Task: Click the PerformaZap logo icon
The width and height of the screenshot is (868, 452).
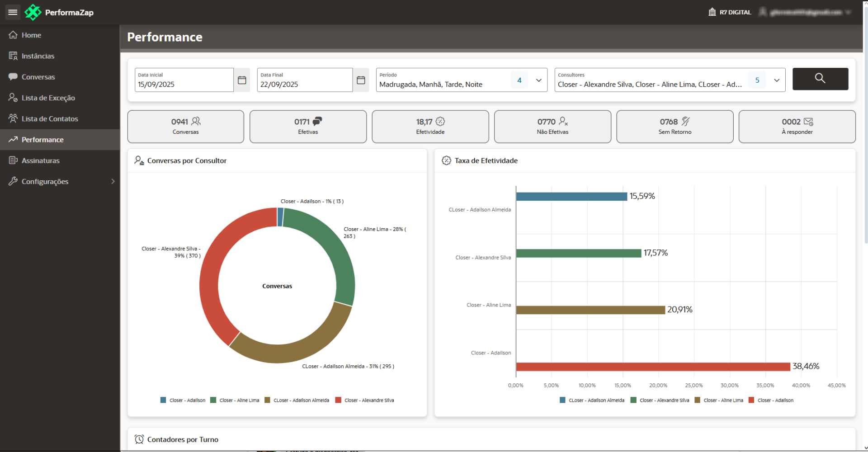Action: coord(33,12)
